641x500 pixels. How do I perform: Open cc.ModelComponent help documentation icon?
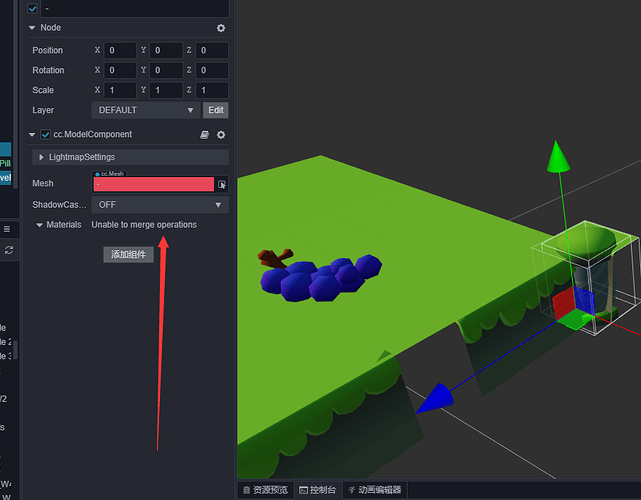coord(204,135)
